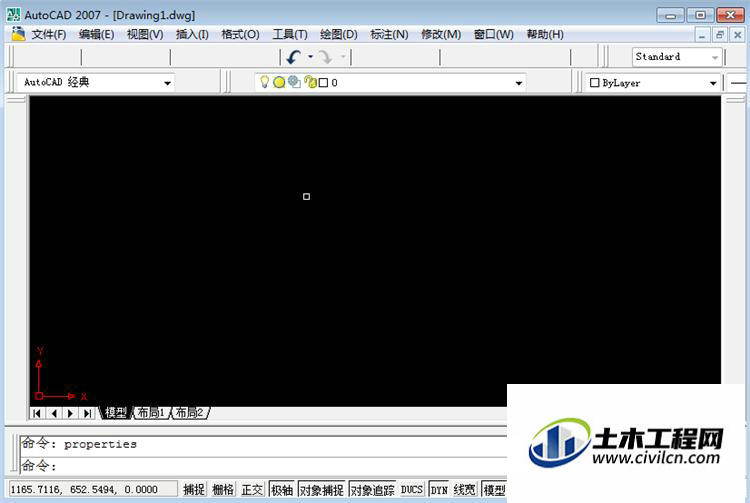750x503 pixels.
Task: Open the 文件(F) menu
Action: coord(48,34)
